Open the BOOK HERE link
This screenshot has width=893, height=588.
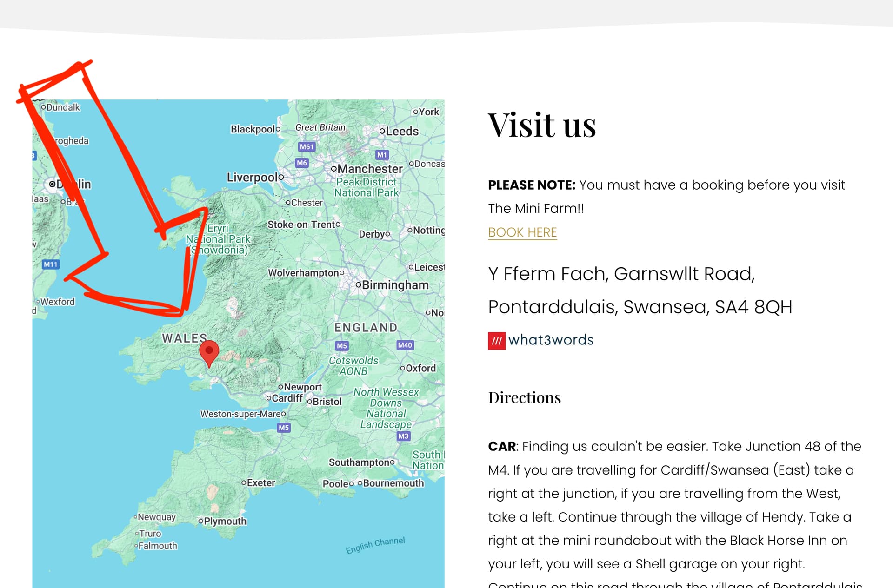click(x=522, y=232)
